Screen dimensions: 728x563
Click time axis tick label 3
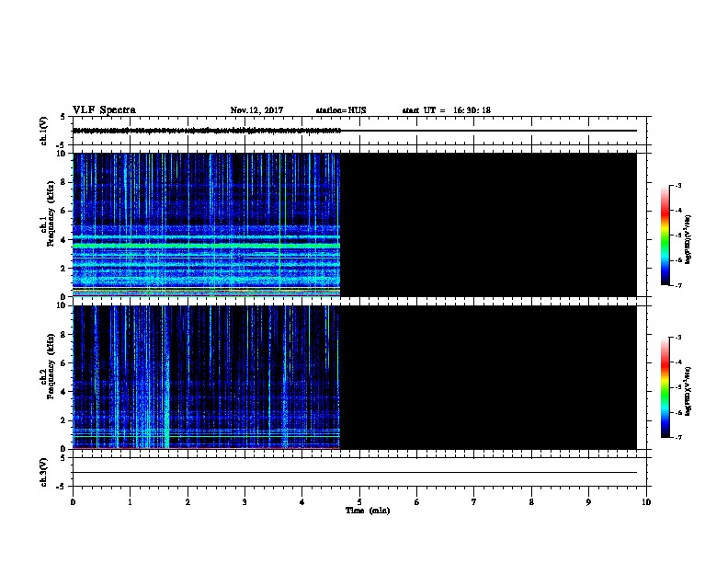[245, 502]
